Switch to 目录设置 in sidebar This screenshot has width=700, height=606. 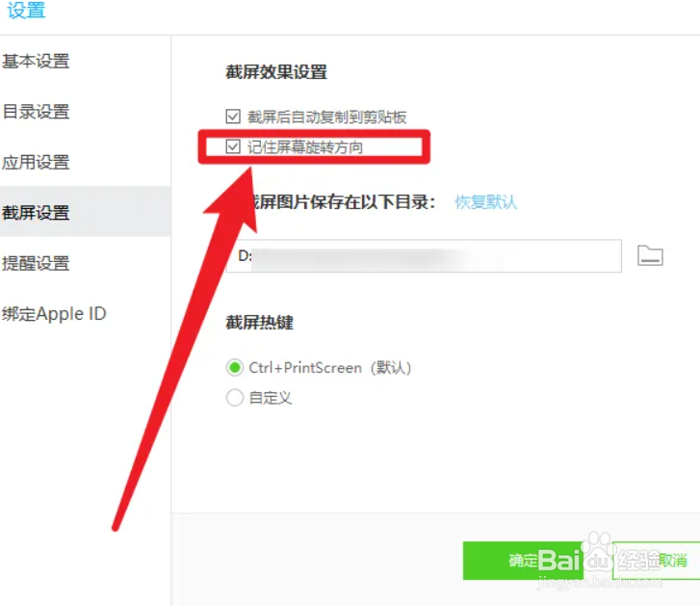36,112
